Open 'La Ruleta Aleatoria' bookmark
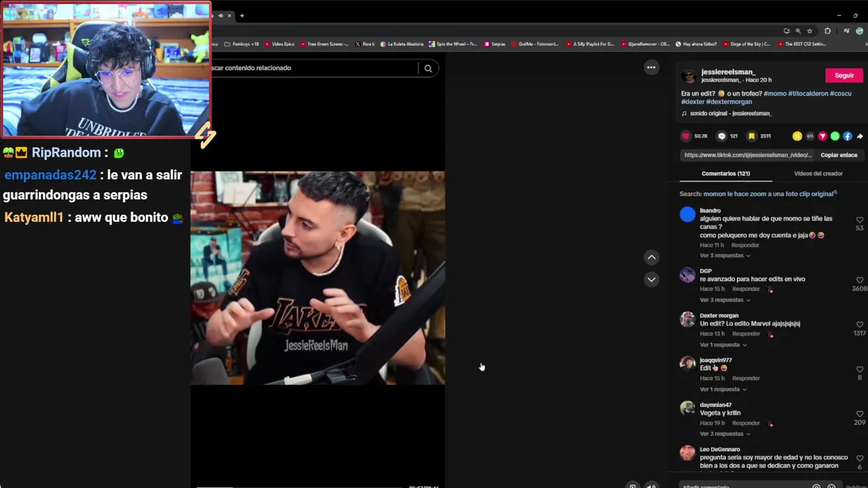 pyautogui.click(x=401, y=44)
